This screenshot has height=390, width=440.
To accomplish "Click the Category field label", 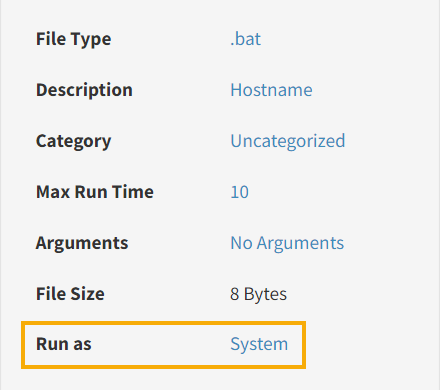I will (73, 141).
